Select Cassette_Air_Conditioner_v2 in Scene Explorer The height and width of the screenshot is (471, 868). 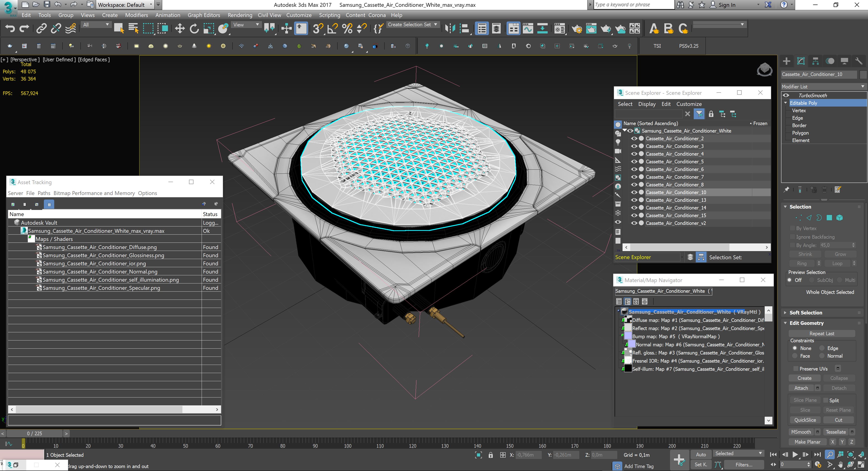click(676, 223)
